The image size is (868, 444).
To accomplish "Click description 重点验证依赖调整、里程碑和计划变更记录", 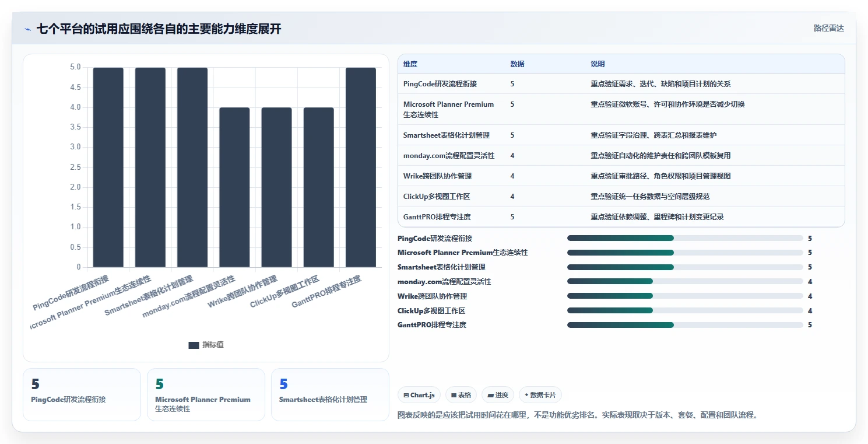I will [x=657, y=217].
